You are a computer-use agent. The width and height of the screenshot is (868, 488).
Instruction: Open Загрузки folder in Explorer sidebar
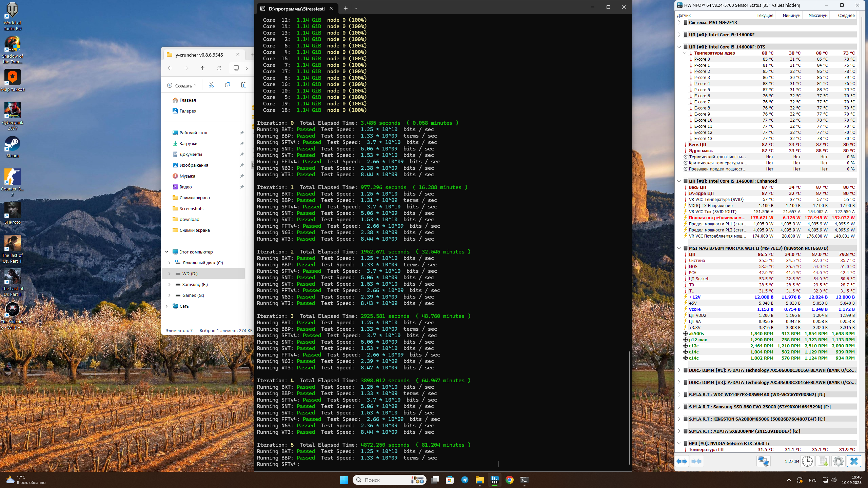tap(188, 143)
